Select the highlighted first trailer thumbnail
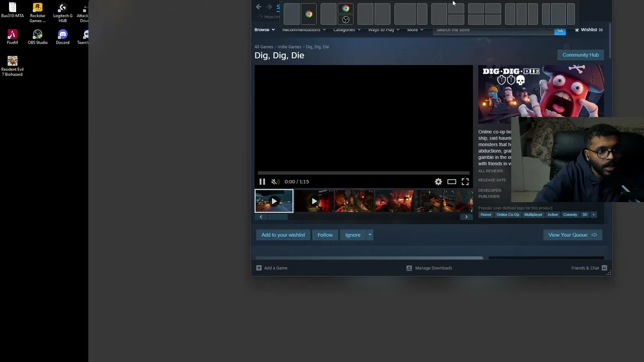This screenshot has height=362, width=644. (274, 201)
